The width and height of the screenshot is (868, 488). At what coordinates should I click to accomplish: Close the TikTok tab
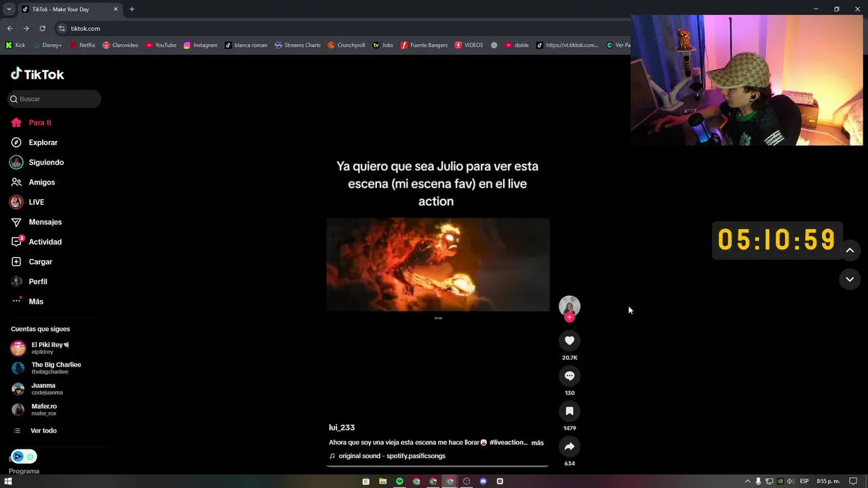pyautogui.click(x=115, y=9)
